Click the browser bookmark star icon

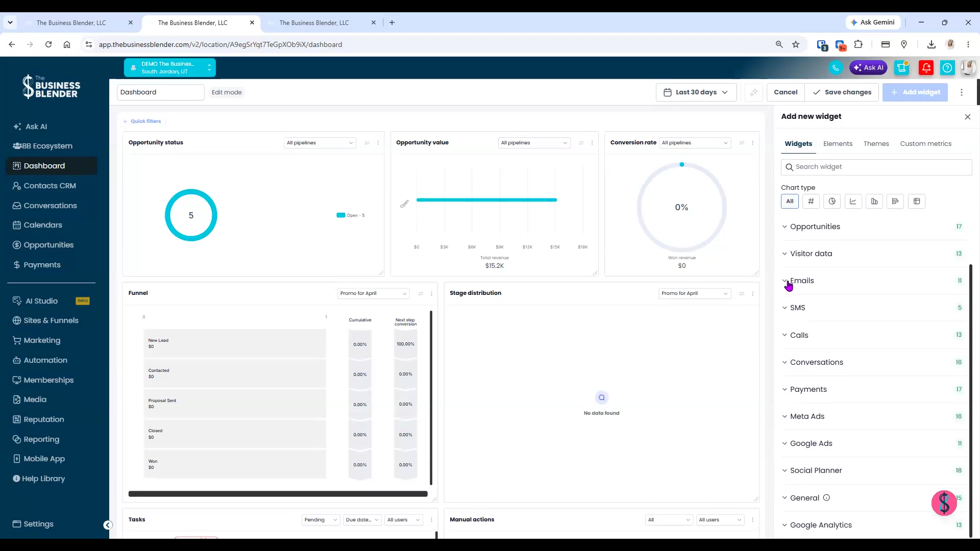(796, 44)
